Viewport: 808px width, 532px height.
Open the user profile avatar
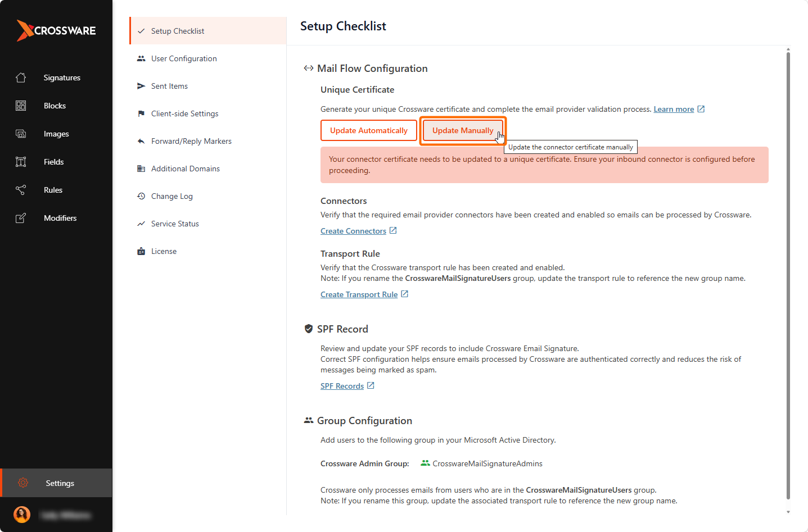[22, 515]
